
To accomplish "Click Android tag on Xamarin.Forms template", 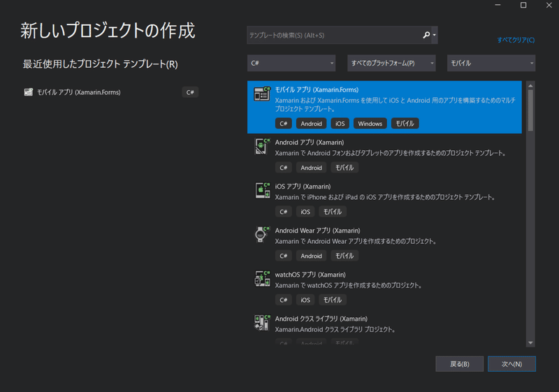I will 311,124.
